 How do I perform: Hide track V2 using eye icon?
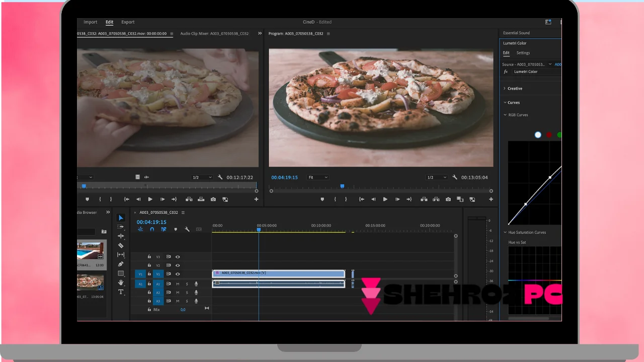click(x=178, y=265)
